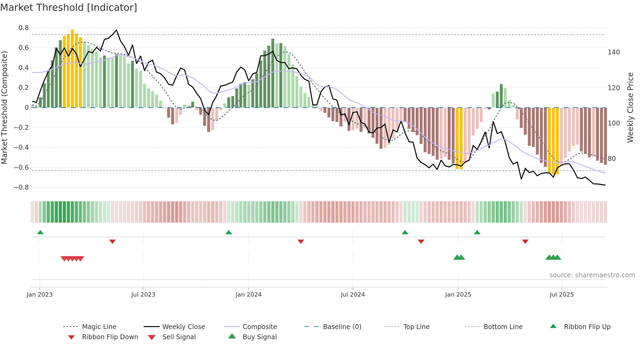Click the Market Threshold [Indicator] title
This screenshot has height=362, width=644.
coord(69,8)
